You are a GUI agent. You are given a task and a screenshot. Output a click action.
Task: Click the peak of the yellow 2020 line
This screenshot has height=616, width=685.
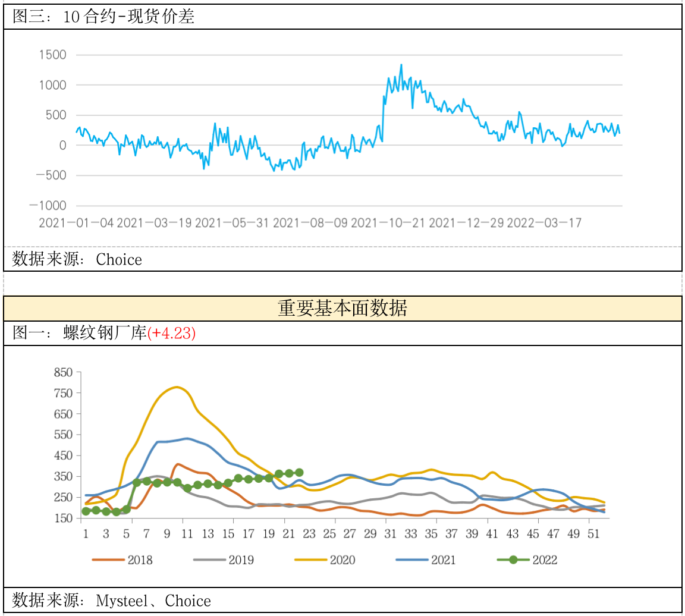coord(177,387)
